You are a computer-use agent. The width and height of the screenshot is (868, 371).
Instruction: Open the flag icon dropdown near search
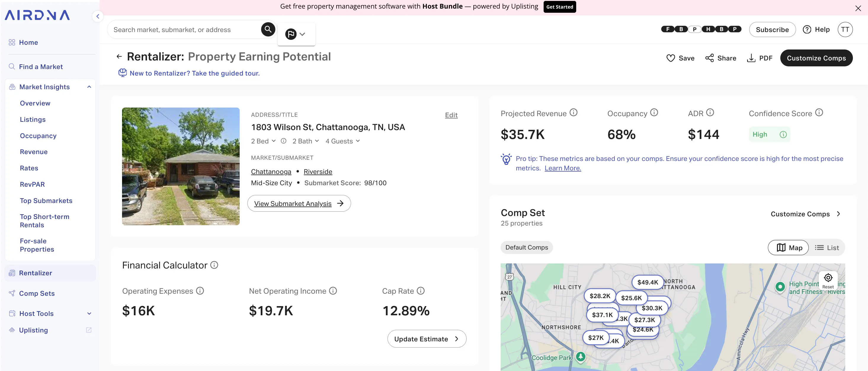point(296,34)
